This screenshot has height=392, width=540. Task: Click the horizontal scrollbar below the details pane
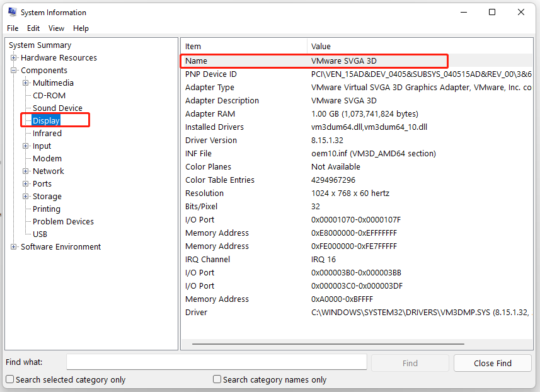328,343
